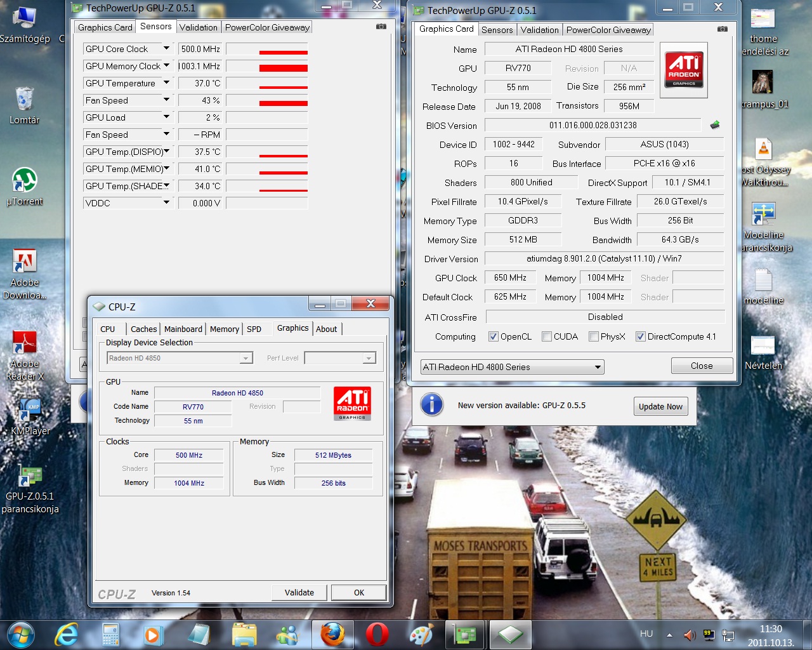
Task: Click the Validate button in CPU-Z
Action: coord(299,592)
